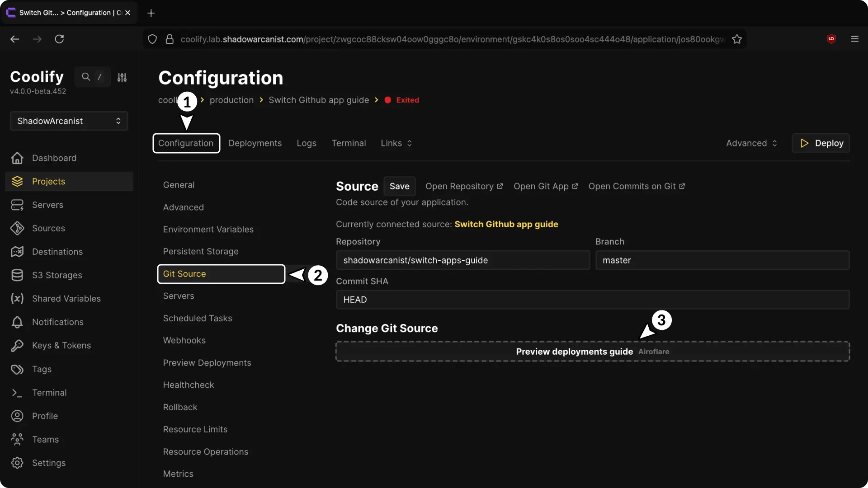This screenshot has width=868, height=488.
Task: Open the Dashboard home icon
Action: point(17,158)
